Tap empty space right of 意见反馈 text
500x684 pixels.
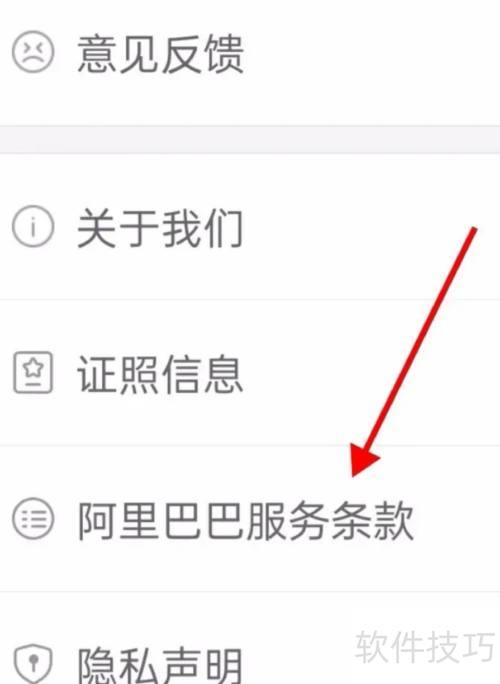click(371, 53)
